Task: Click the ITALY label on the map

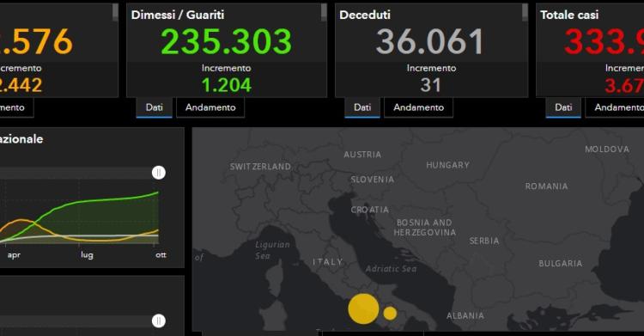Action: click(x=328, y=262)
